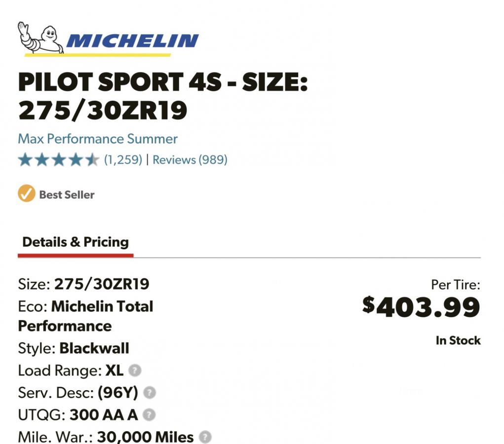Click the star rating icons
504x444 pixels.
pyautogui.click(x=59, y=160)
